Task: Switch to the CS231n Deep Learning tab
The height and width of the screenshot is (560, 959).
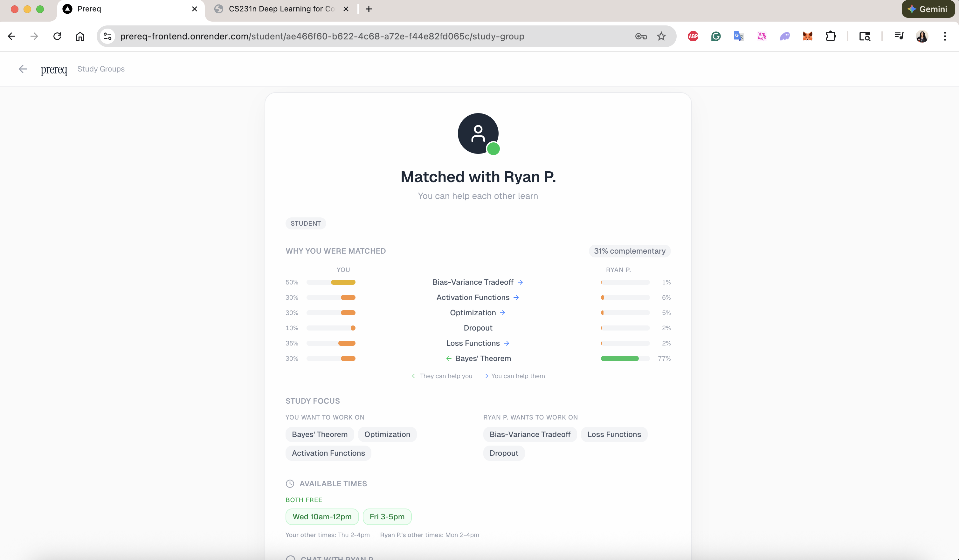Action: pos(281,9)
